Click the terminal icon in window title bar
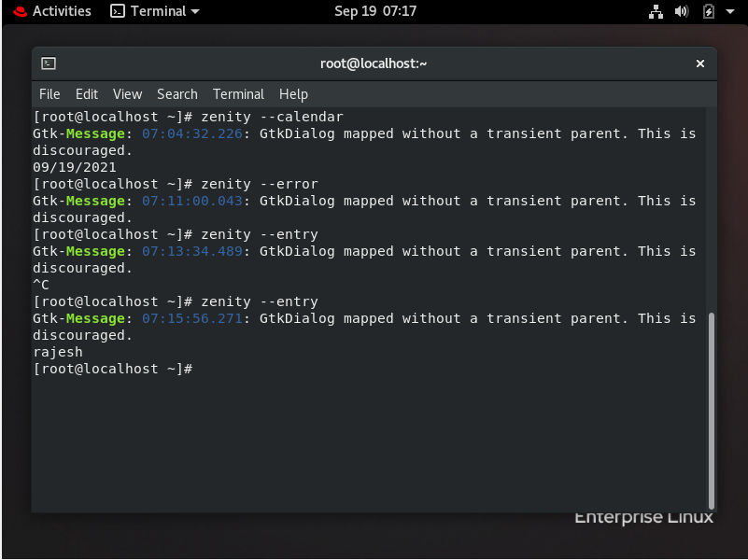 click(x=48, y=63)
